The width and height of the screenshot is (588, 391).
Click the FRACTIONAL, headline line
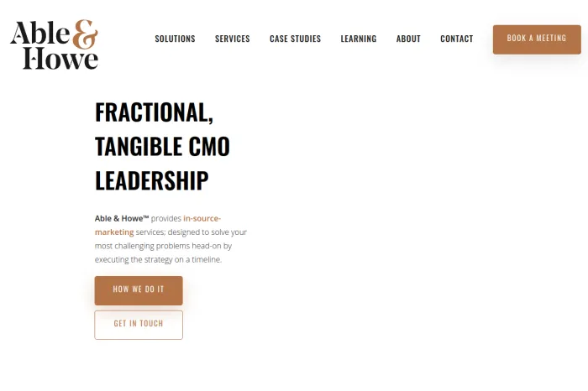[x=154, y=112]
